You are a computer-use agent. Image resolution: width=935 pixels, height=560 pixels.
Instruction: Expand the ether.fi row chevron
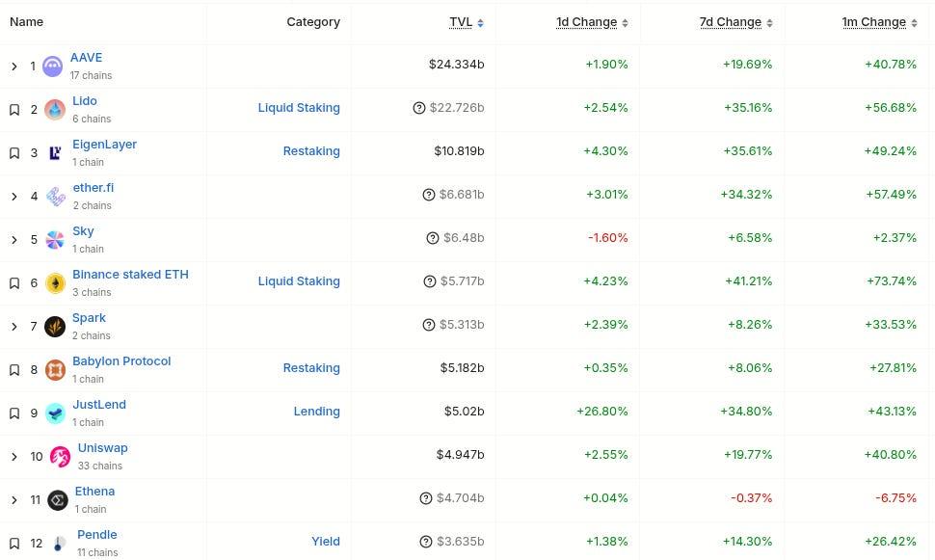(x=14, y=197)
